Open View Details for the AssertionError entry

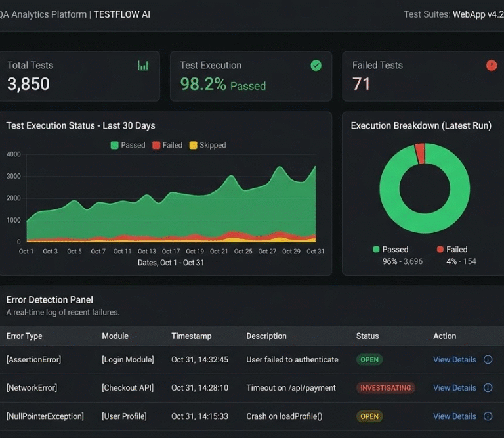454,360
